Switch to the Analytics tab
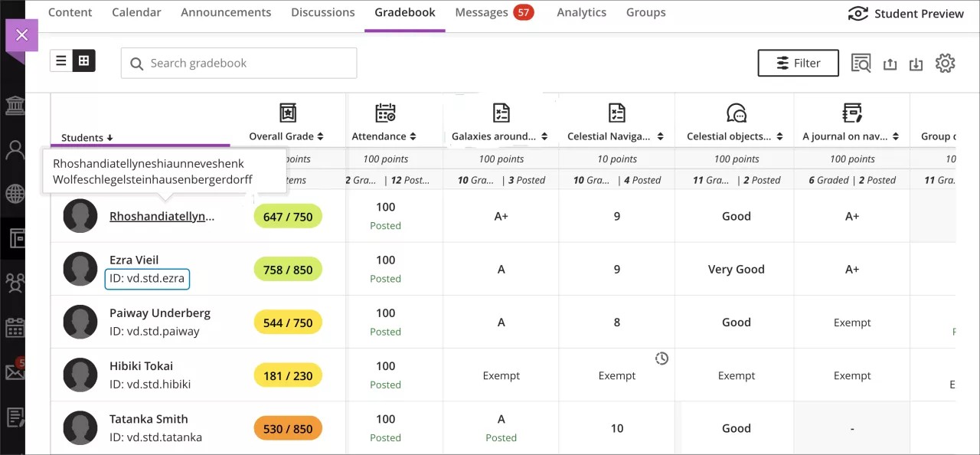Image resolution: width=980 pixels, height=455 pixels. click(x=581, y=12)
